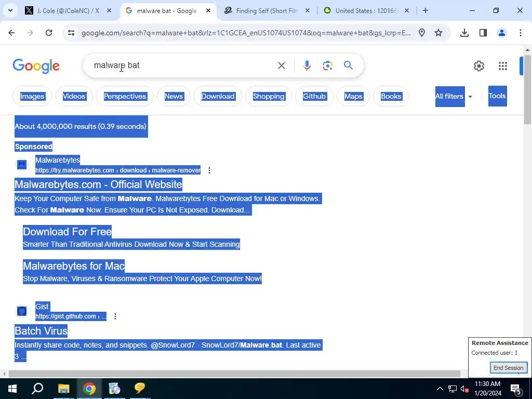Toggle the Chrome side panel
This screenshot has height=399, width=532.
coord(483,33)
